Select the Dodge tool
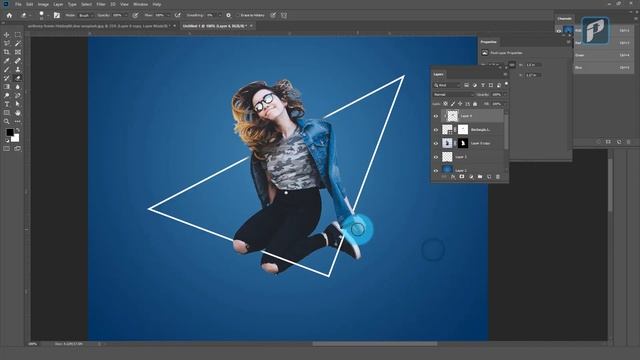 tap(7, 95)
